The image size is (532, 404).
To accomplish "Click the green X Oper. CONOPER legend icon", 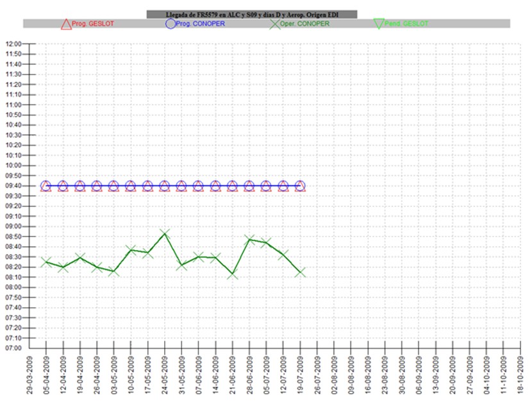I will [274, 24].
